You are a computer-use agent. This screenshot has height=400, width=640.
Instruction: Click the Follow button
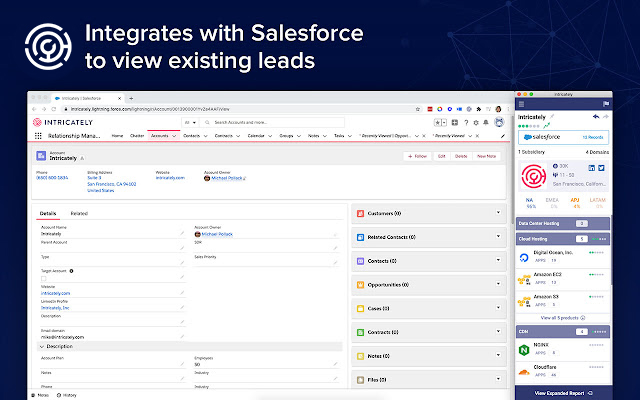tap(418, 156)
